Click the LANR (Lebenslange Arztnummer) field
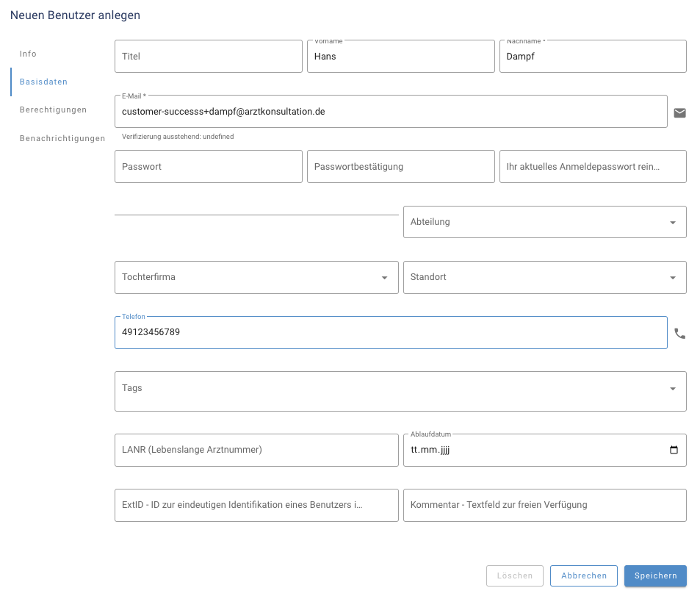Image resolution: width=700 pixels, height=599 pixels. [256, 450]
